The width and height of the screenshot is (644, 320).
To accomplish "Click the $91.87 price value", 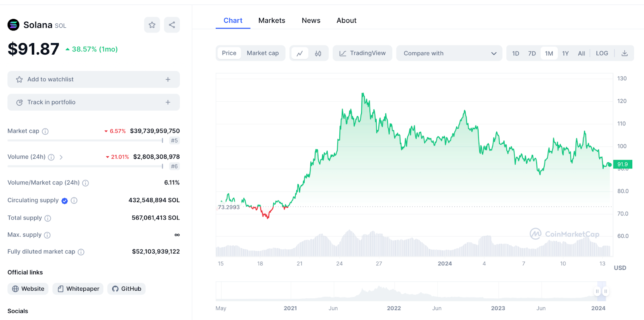I will [33, 49].
